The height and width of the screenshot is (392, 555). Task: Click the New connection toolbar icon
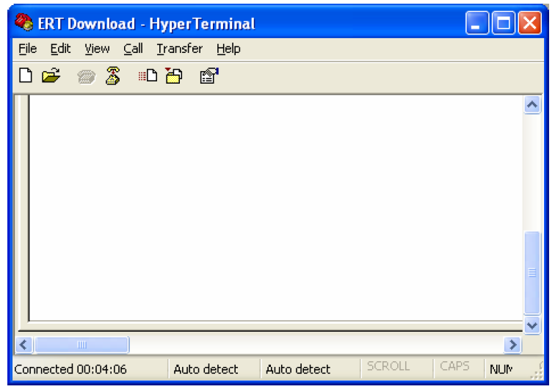coord(26,76)
